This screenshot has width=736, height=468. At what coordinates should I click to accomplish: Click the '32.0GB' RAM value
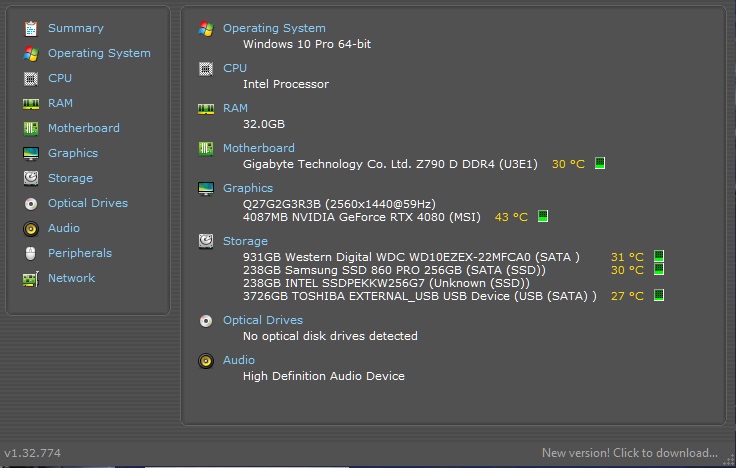(264, 124)
